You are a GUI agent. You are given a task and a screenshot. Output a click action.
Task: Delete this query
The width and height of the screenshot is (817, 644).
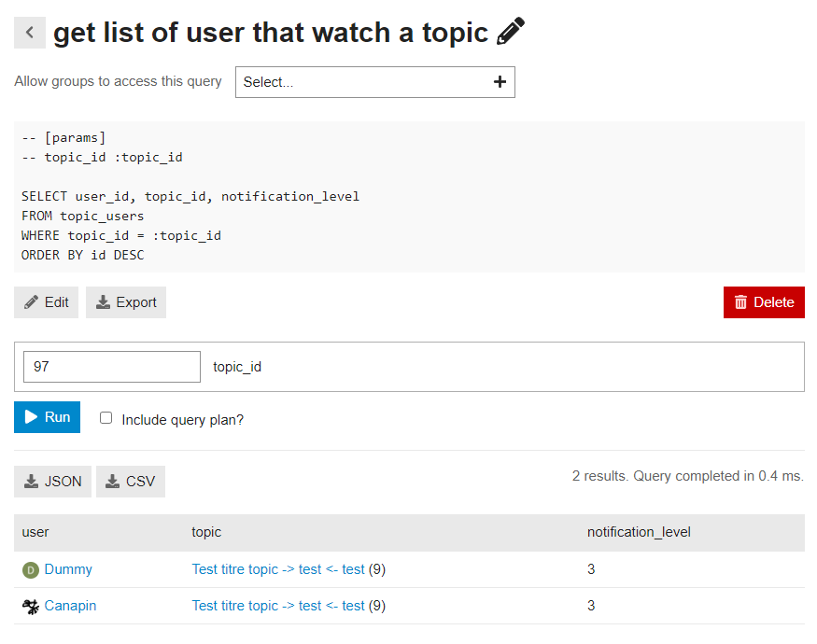click(x=764, y=302)
